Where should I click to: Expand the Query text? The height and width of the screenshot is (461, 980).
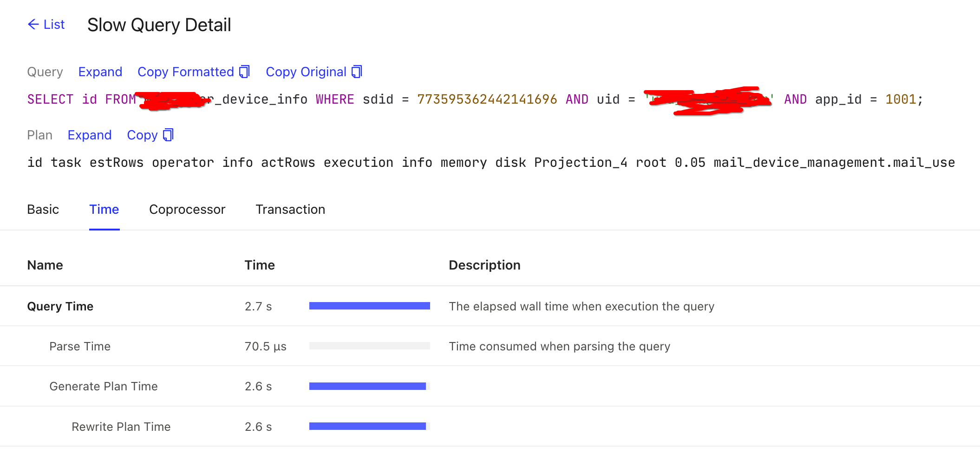pos(100,72)
